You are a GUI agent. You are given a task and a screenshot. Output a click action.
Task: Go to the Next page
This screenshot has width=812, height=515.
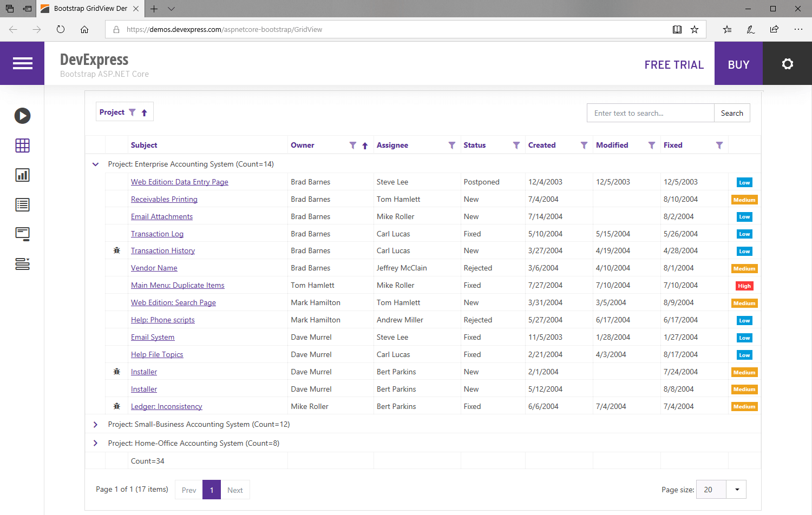coord(235,490)
